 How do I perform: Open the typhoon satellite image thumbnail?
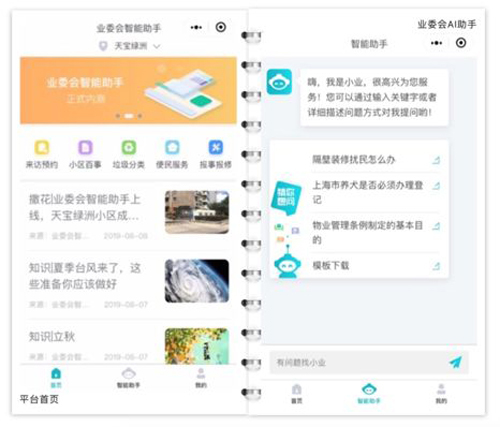pyautogui.click(x=197, y=281)
